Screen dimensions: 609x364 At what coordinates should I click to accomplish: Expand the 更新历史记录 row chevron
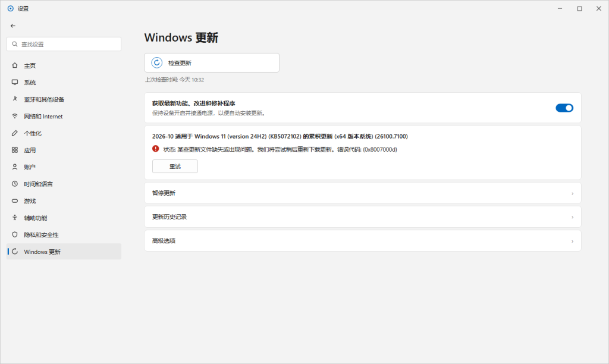pos(572,217)
